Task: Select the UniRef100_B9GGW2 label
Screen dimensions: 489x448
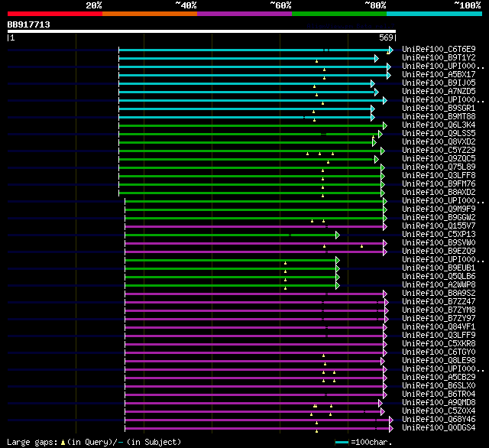Action: [x=439, y=217]
